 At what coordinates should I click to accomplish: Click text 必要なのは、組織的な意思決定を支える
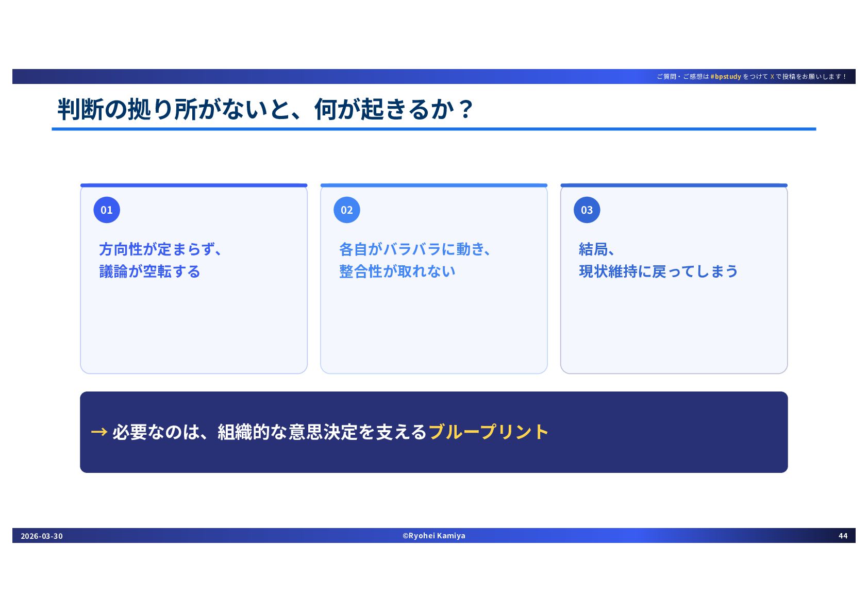coord(270,432)
